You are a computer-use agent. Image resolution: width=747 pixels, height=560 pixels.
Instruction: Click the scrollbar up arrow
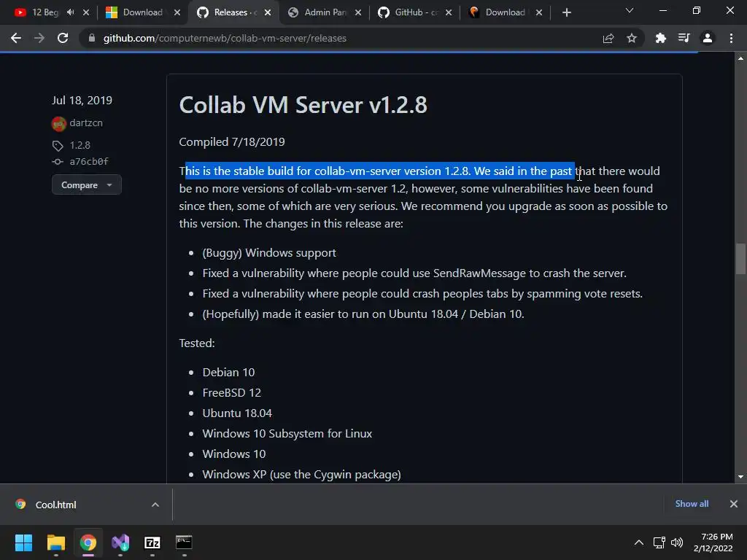click(x=740, y=58)
